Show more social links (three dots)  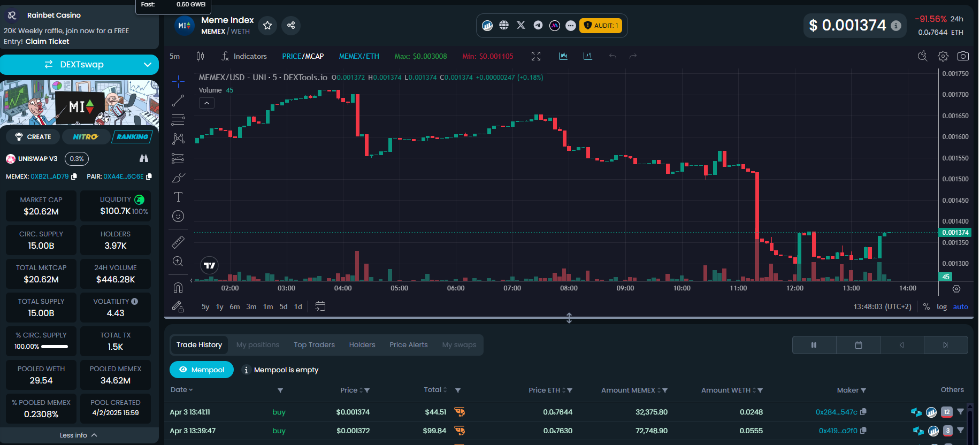[x=571, y=25]
